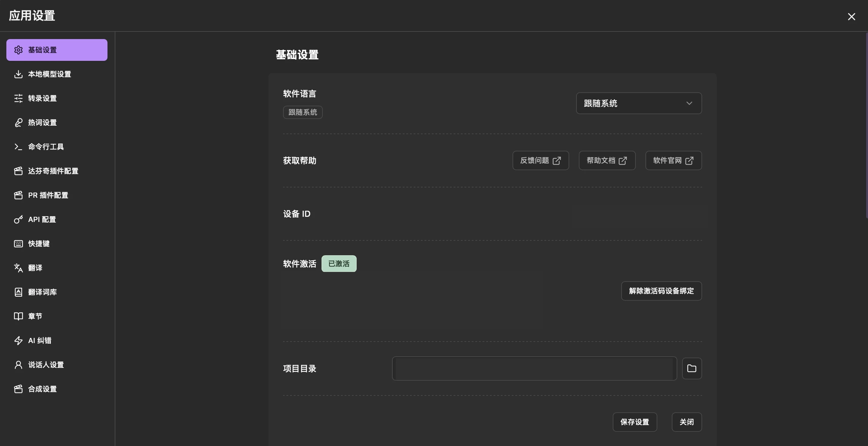Close the 应用设置 dialog with X
The width and height of the screenshot is (868, 446).
coord(851,17)
